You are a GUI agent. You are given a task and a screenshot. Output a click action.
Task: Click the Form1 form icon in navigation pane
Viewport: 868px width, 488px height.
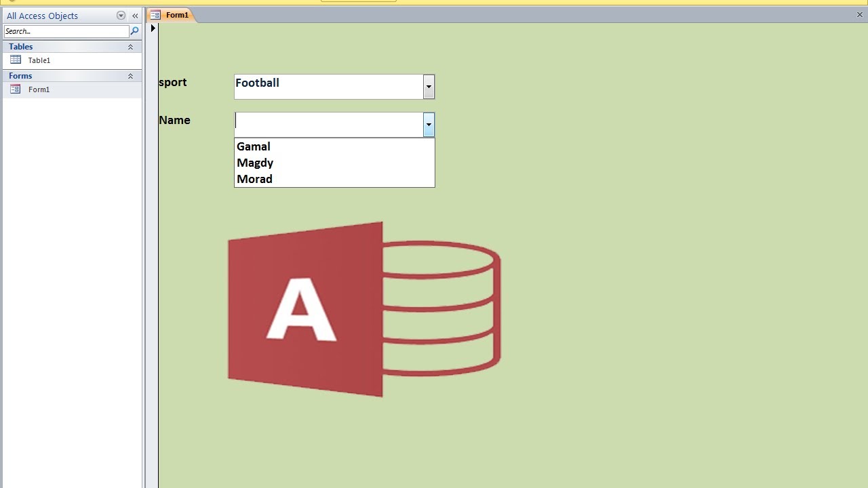[16, 89]
